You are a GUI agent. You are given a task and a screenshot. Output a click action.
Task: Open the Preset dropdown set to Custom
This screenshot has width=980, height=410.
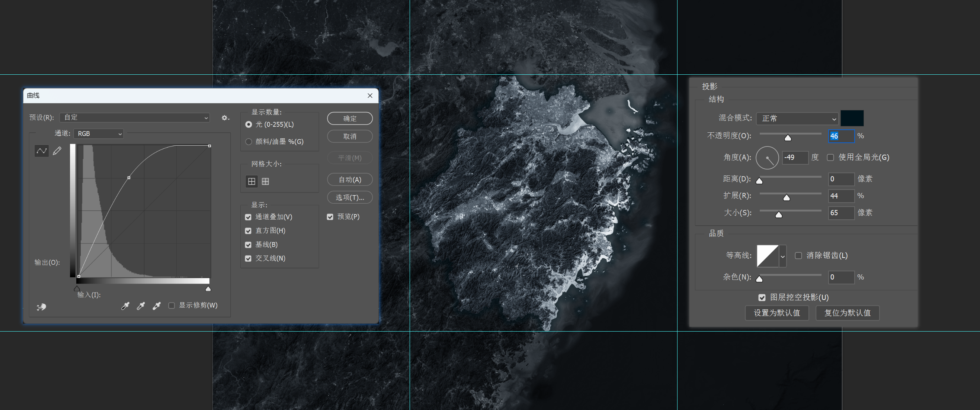click(x=135, y=118)
